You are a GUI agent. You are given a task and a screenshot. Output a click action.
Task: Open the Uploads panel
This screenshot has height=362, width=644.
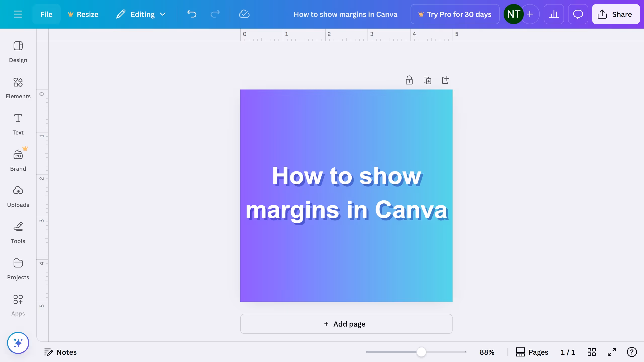point(18,197)
